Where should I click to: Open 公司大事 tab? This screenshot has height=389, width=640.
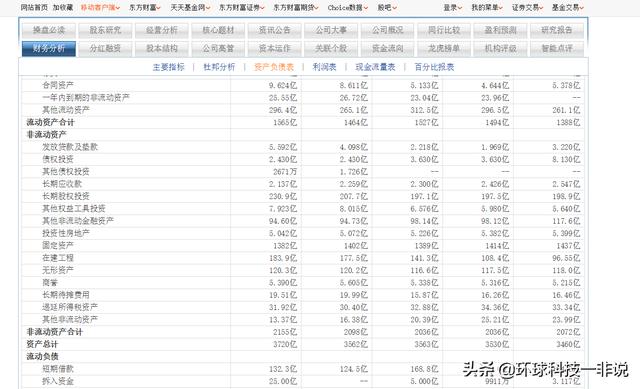coord(331,30)
